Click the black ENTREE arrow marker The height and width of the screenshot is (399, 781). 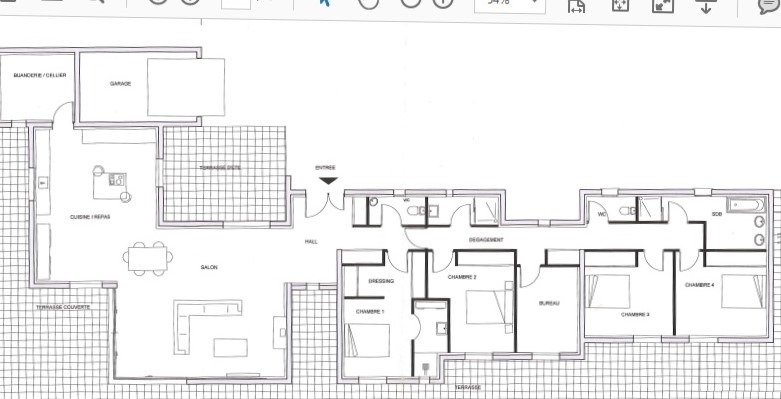point(328,181)
